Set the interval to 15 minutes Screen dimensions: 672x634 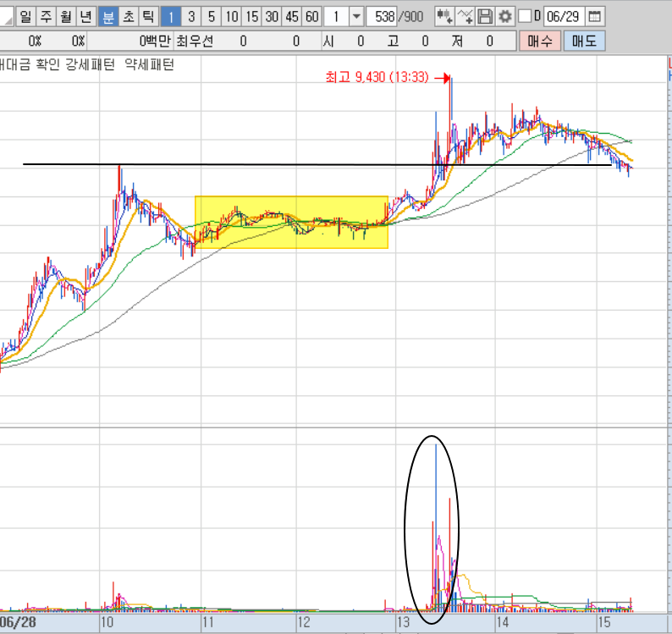click(251, 17)
